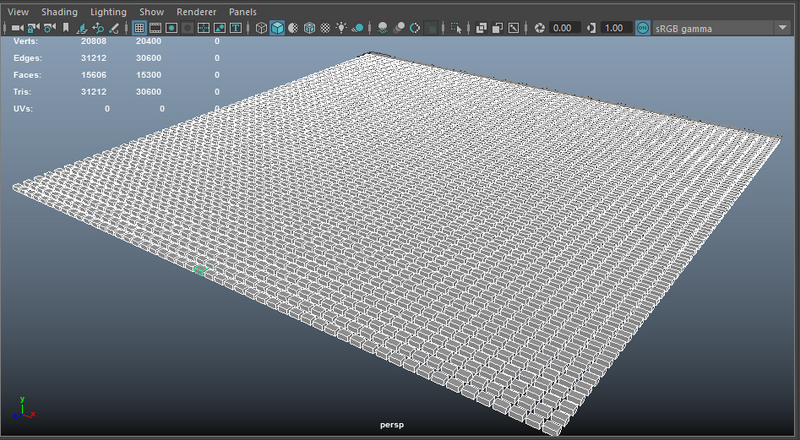Screen dimensions: 800x440
Task: Toggle Screen Space Ambient Occlusion icon
Action: click(383, 28)
